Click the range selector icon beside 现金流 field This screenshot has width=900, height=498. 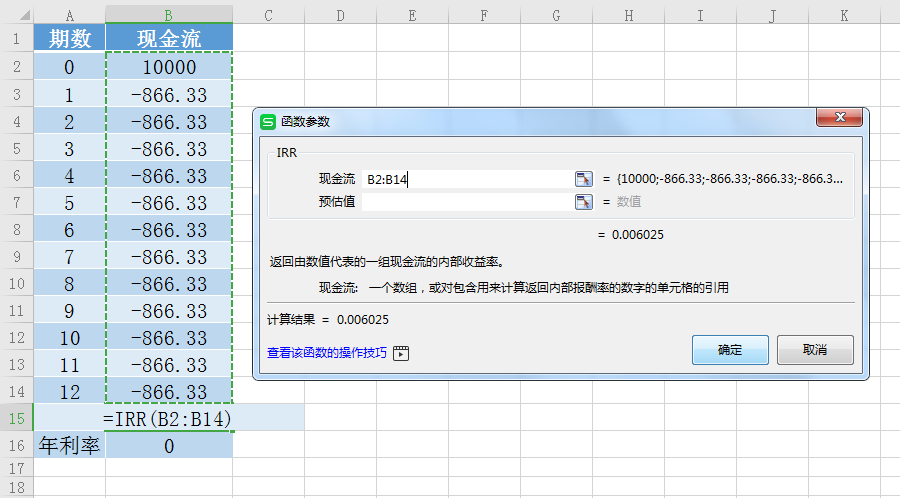pos(584,179)
